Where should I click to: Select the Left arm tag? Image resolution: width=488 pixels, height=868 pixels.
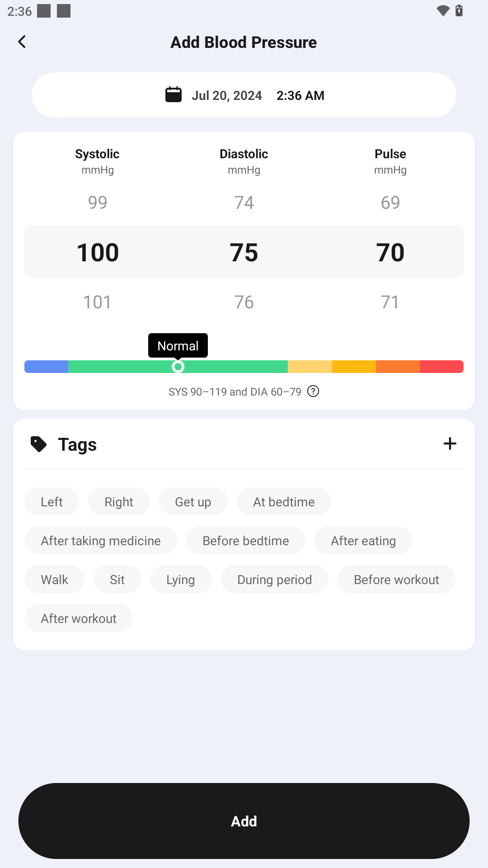coord(52,501)
